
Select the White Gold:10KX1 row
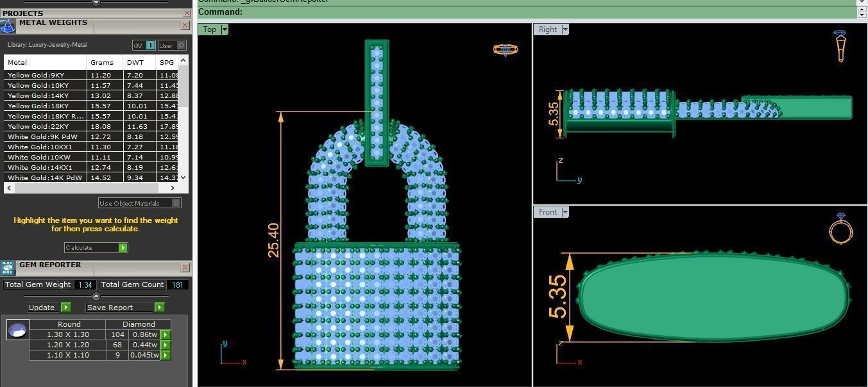point(91,147)
